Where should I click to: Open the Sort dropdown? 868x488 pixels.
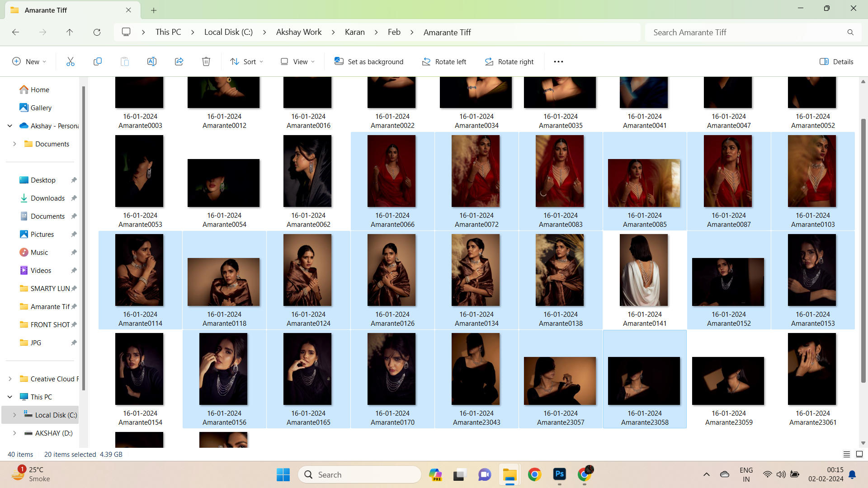246,61
